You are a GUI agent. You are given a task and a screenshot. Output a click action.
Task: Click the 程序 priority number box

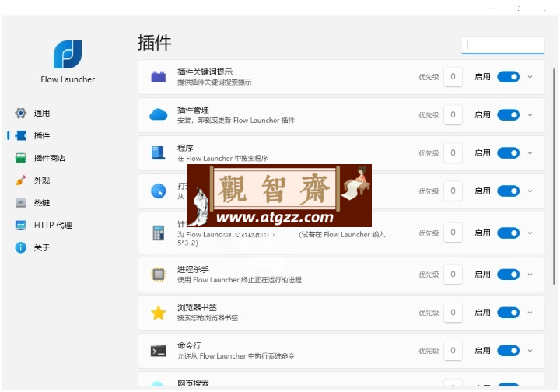[453, 152]
